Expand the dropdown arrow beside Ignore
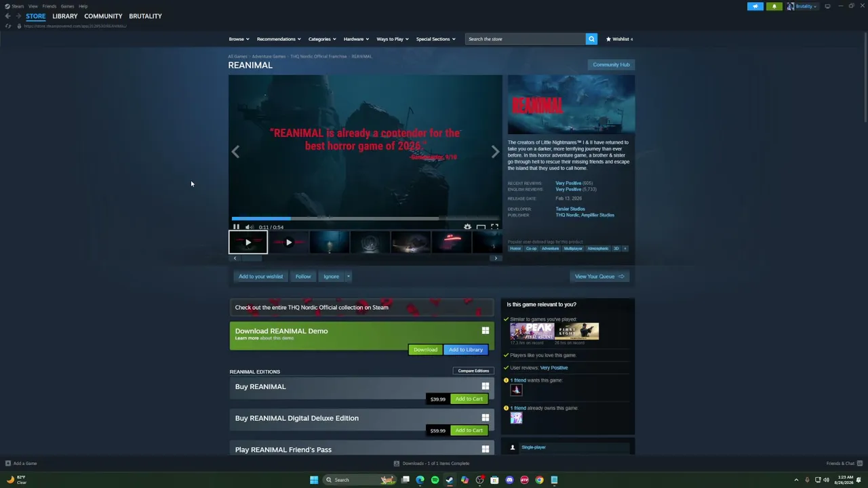This screenshot has height=488, width=868. (x=348, y=277)
